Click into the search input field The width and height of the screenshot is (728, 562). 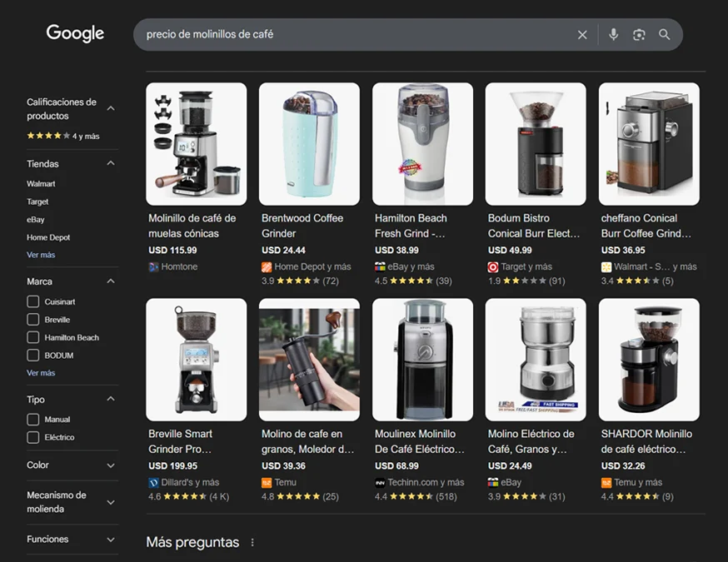pos(350,35)
